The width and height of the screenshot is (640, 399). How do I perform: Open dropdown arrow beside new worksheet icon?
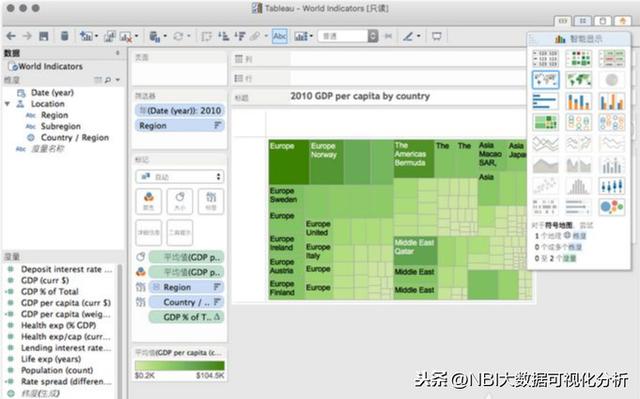(96, 36)
